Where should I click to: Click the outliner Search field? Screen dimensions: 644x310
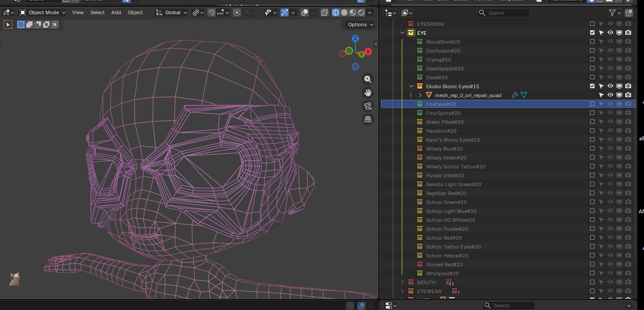(x=503, y=13)
